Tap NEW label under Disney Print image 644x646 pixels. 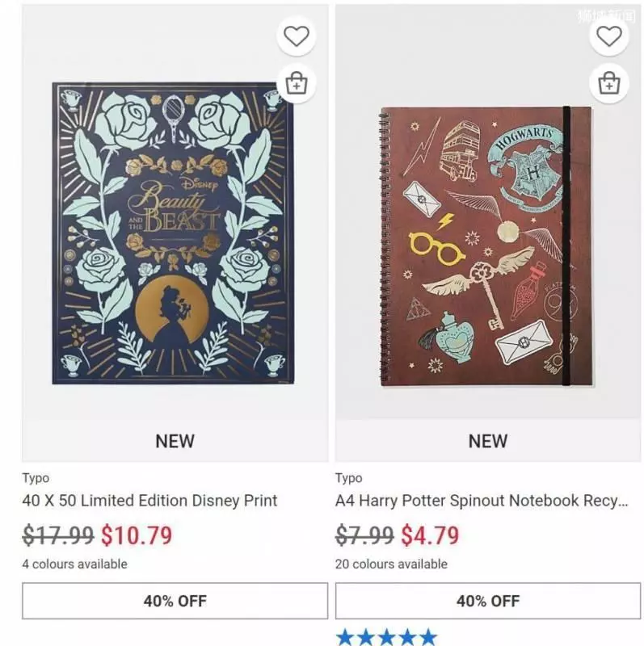[x=175, y=441]
